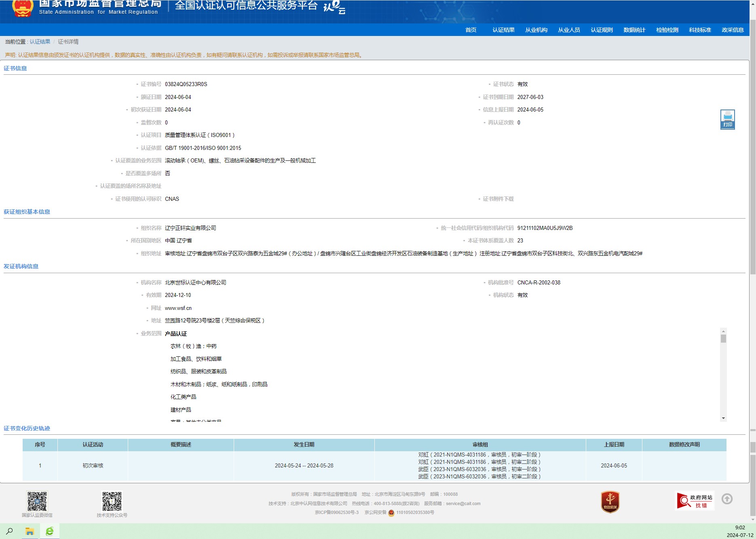
Task: Click the national emblem logo in the header
Action: pyautogui.click(x=23, y=8)
